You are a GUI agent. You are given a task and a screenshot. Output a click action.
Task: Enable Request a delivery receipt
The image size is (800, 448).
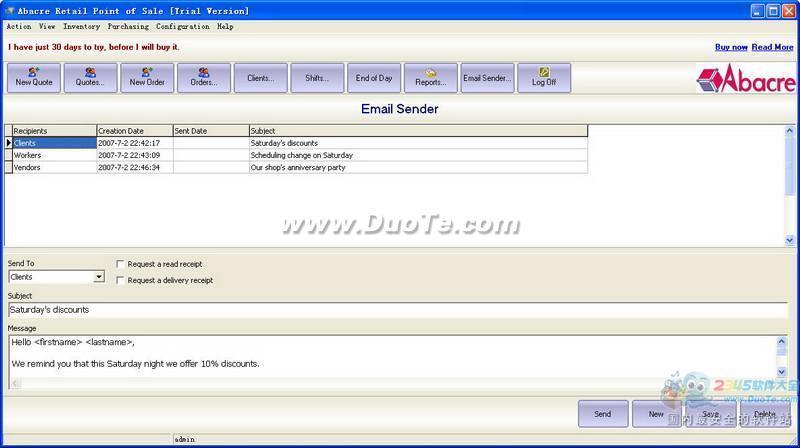tap(121, 280)
